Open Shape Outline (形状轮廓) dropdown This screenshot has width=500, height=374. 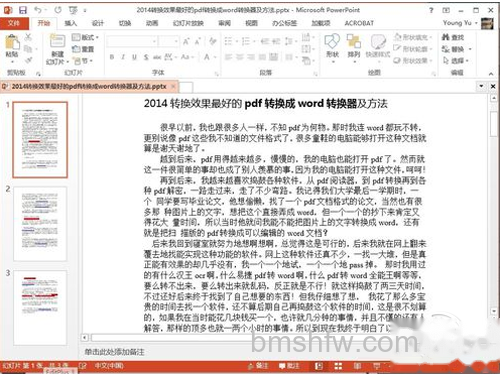(413, 49)
